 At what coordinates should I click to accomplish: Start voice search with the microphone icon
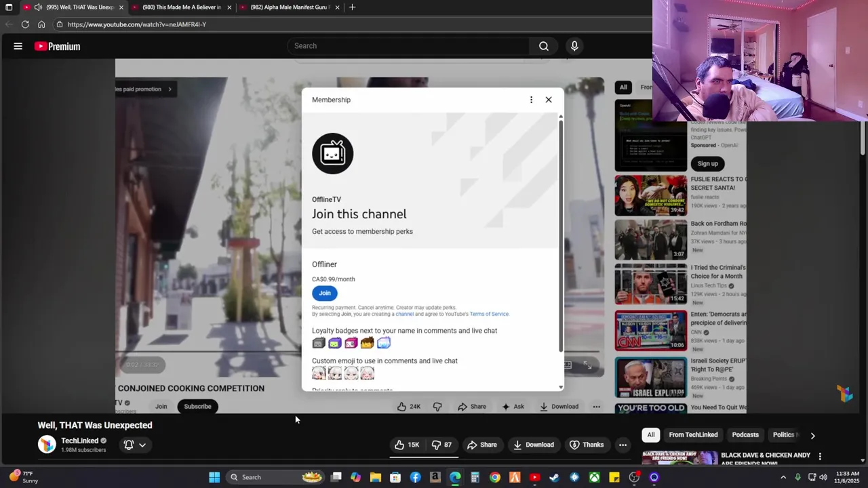574,46
